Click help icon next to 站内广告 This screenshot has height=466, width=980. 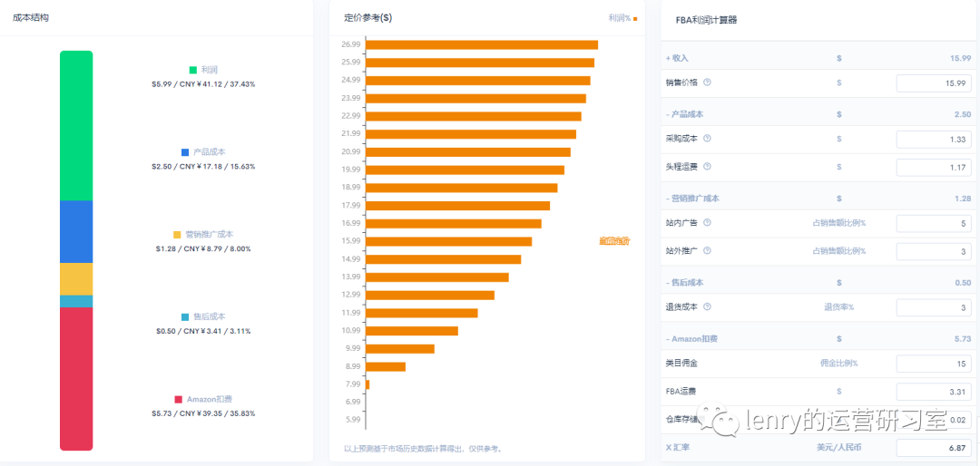coord(708,222)
